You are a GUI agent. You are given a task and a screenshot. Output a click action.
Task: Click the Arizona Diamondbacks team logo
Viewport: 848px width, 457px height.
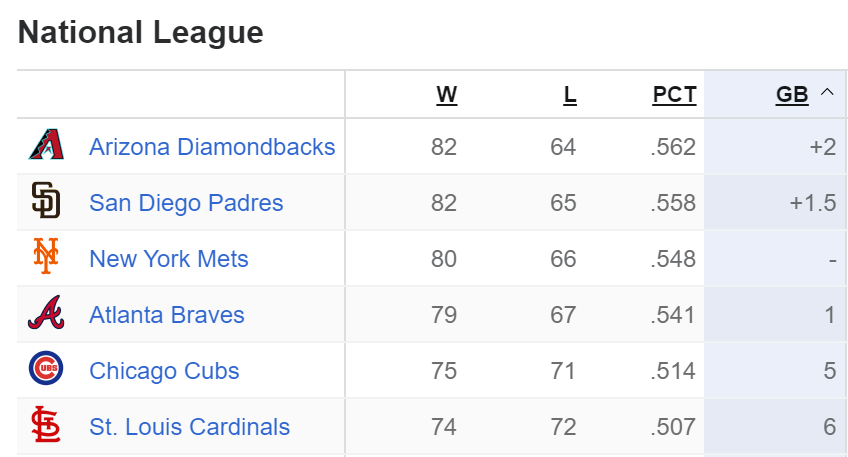pyautogui.click(x=46, y=146)
